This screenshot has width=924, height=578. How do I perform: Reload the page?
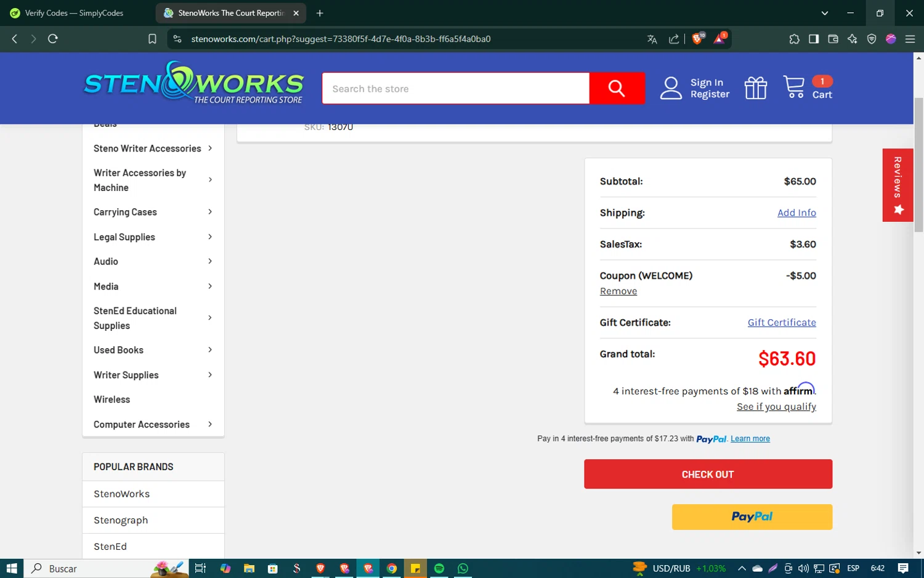click(x=53, y=39)
